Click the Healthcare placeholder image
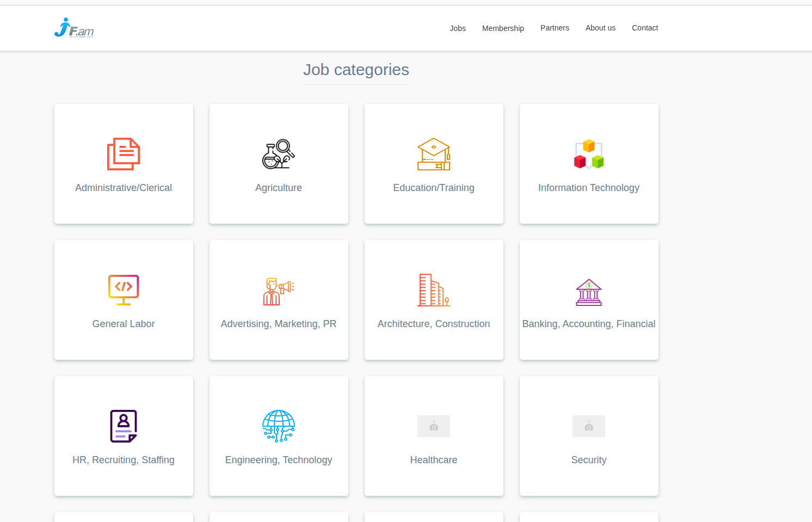This screenshot has width=812, height=522. pyautogui.click(x=434, y=426)
